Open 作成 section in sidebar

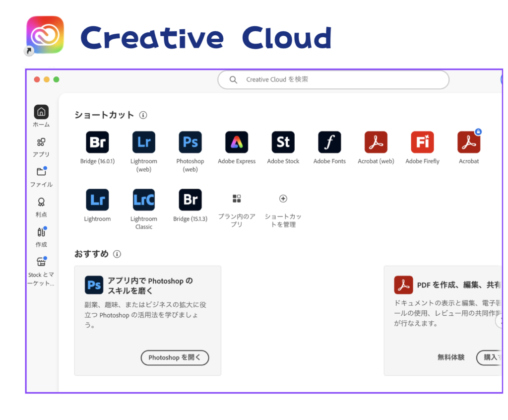pyautogui.click(x=41, y=233)
